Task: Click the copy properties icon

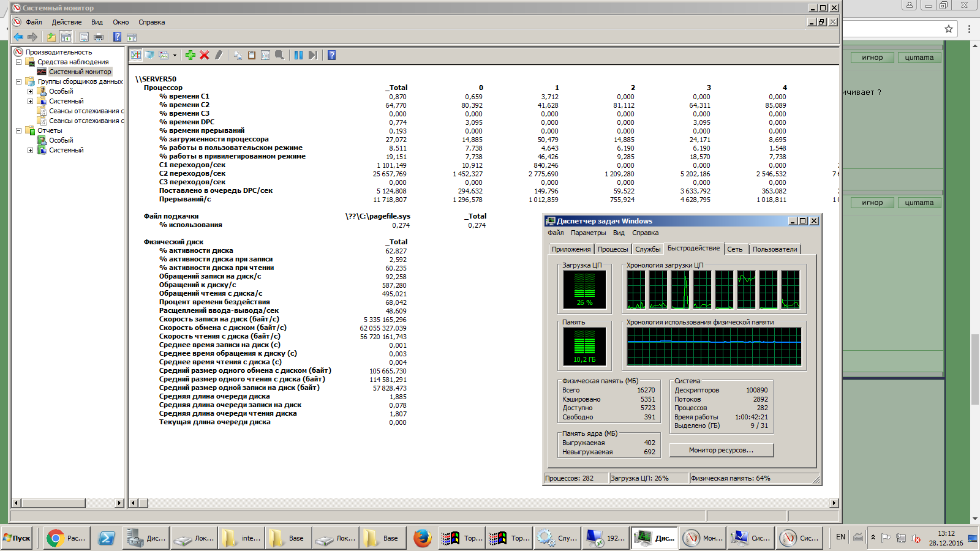Action: (238, 55)
